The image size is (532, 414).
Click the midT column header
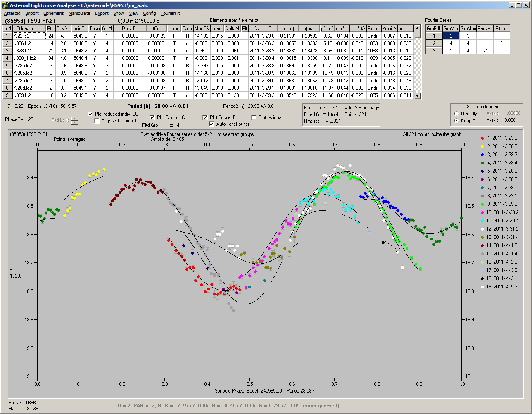pos(80,29)
